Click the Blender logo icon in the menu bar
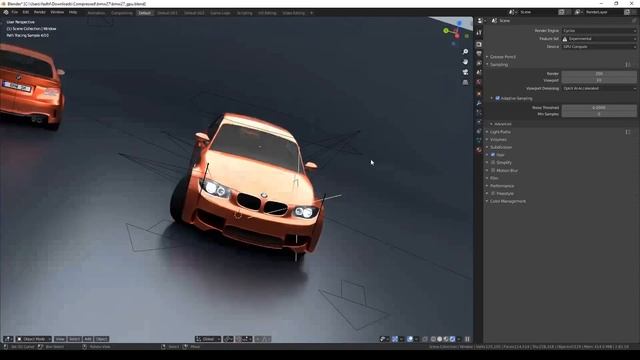 [6, 12]
